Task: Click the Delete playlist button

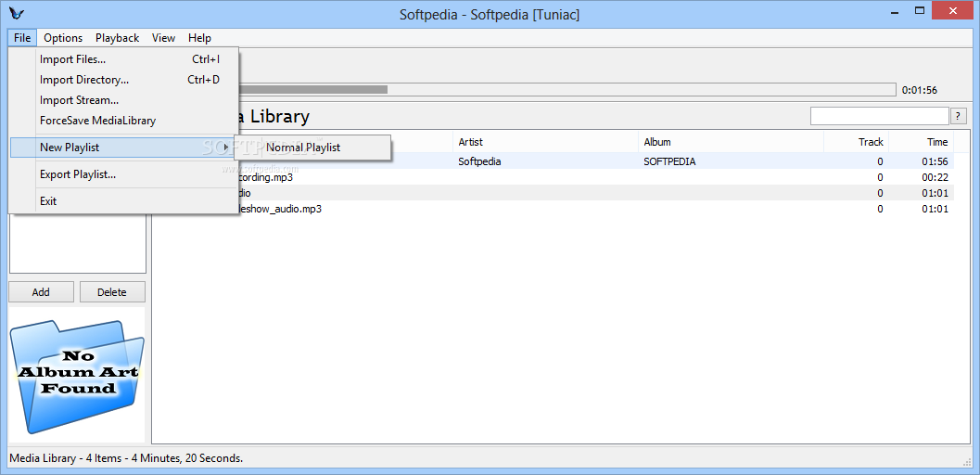Action: [x=112, y=292]
